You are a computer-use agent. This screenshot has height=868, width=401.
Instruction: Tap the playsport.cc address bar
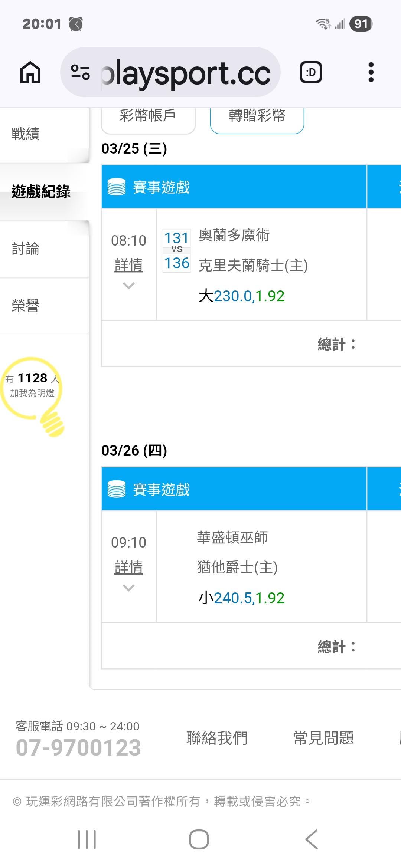186,72
